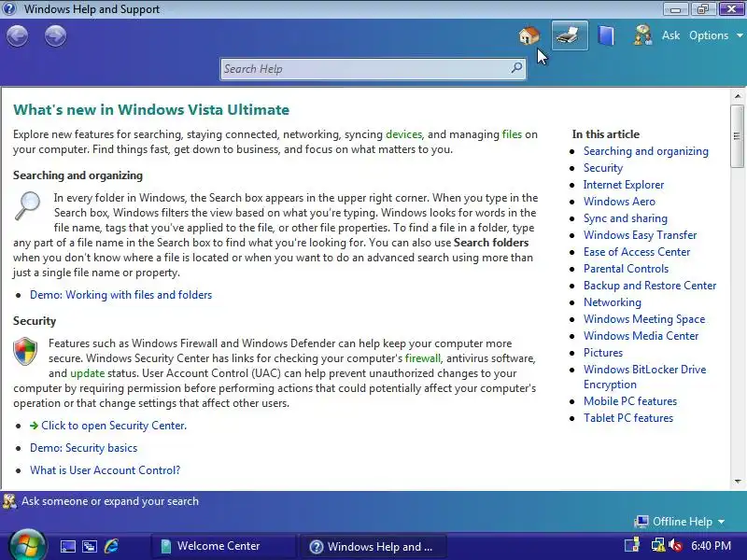Image resolution: width=747 pixels, height=560 pixels.
Task: Click the 'firewall' glossary link
Action: 423,358
